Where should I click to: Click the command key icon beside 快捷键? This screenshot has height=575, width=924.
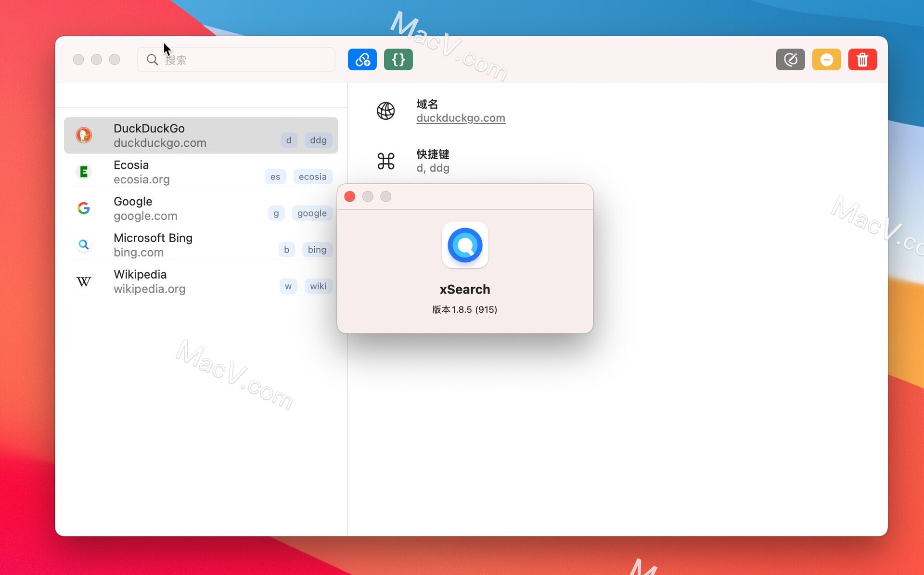(385, 161)
